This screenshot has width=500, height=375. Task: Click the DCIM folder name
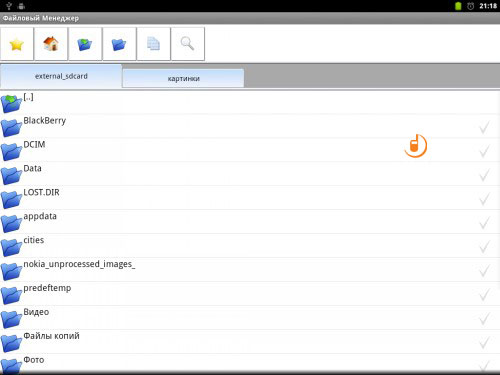34,145
